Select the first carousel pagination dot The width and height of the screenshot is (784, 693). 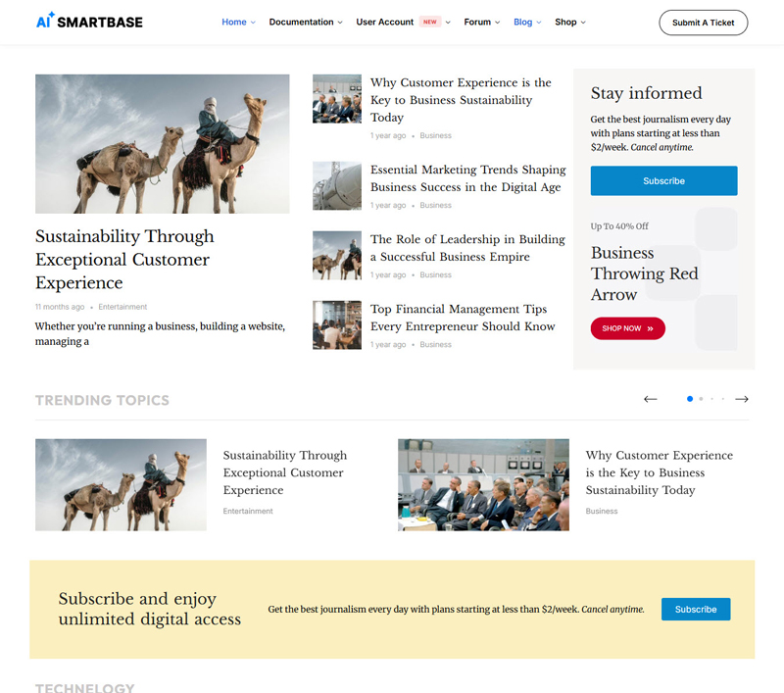[690, 399]
